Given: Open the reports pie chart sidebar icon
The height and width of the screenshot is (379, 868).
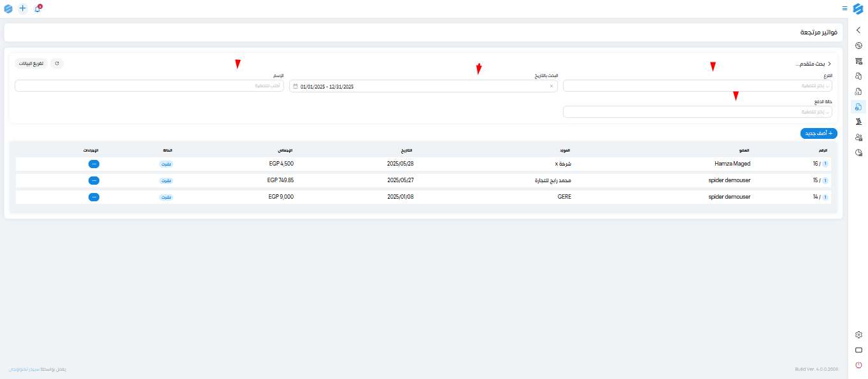Looking at the screenshot, I should 858,152.
